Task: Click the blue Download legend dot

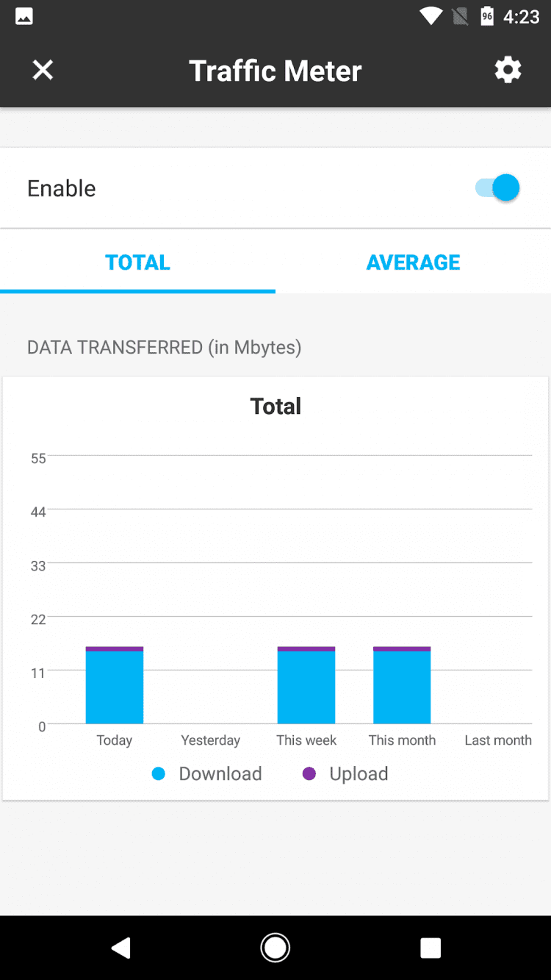Action: pyautogui.click(x=159, y=773)
